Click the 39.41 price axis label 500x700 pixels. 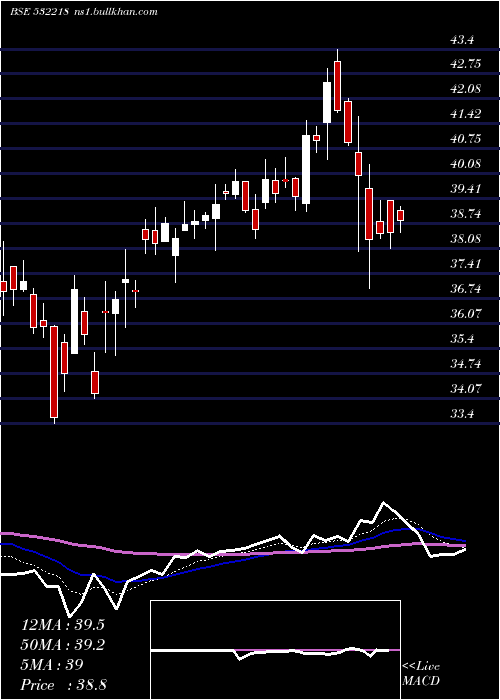click(x=466, y=189)
